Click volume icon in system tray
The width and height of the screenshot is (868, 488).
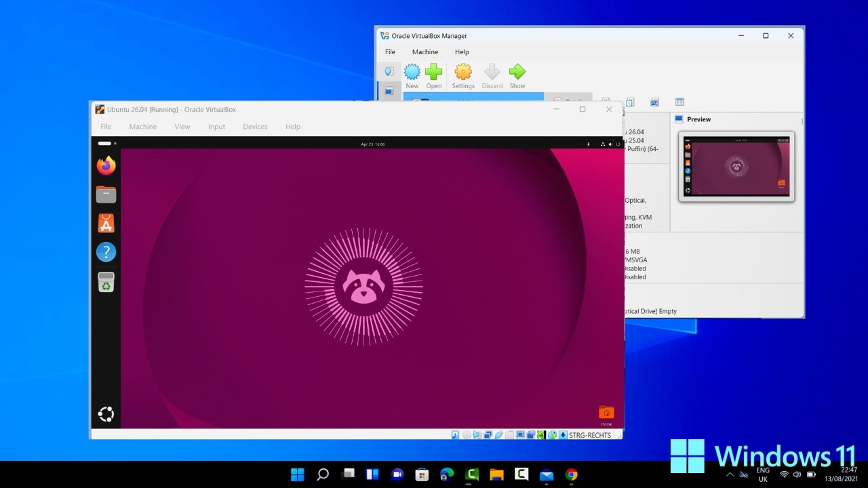click(x=797, y=474)
